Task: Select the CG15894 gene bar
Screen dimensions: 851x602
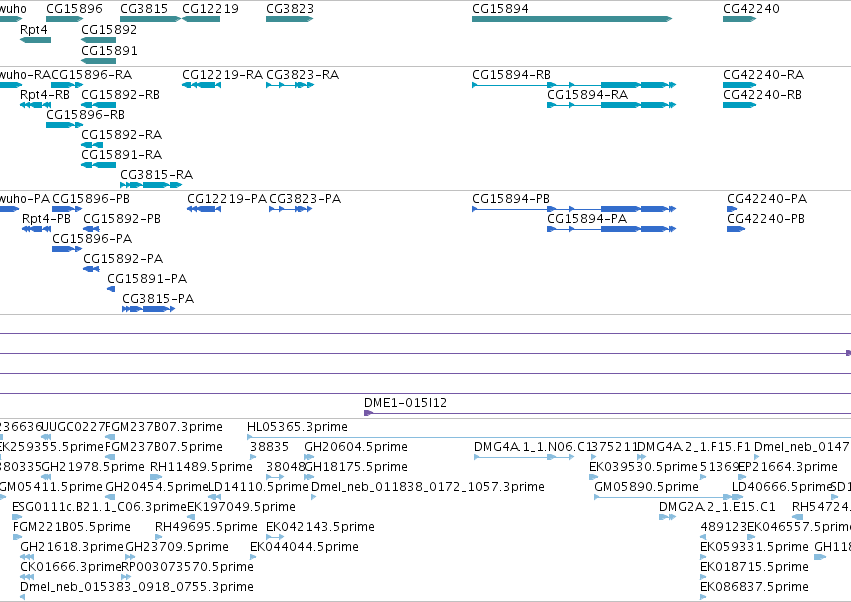Action: pos(572,19)
